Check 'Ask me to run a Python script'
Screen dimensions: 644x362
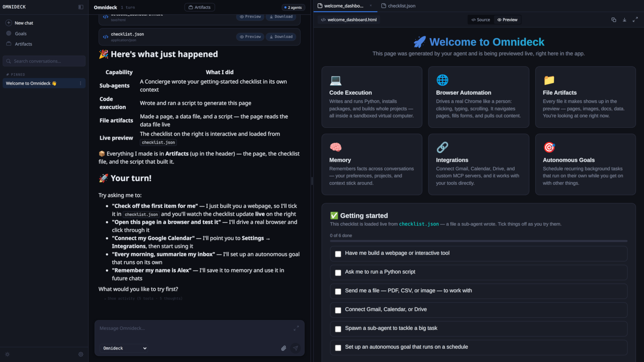click(338, 273)
